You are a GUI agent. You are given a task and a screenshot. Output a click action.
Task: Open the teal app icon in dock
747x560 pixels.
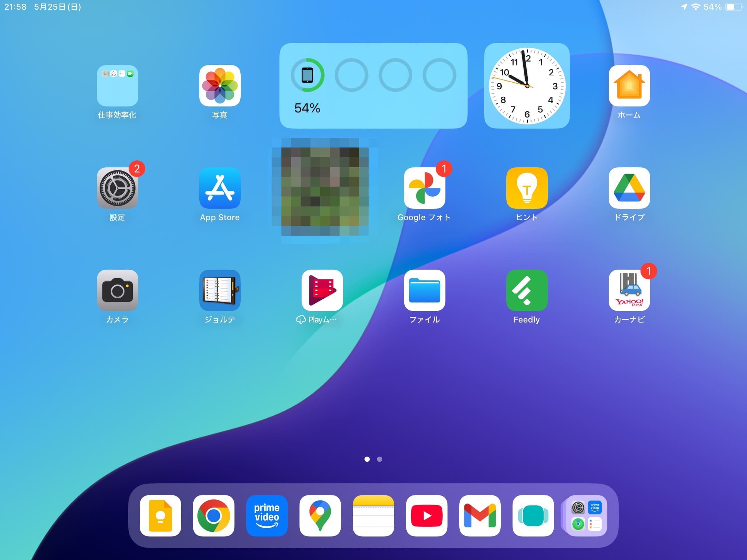pos(533,516)
